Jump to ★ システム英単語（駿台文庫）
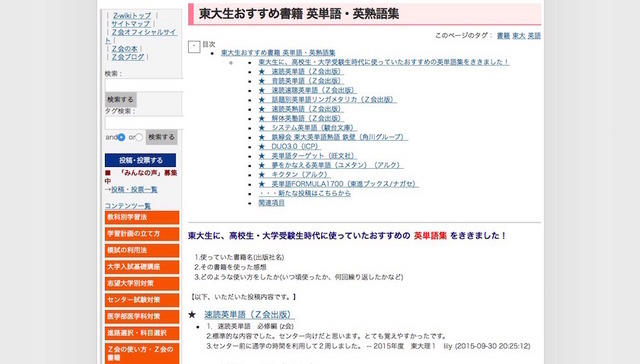 307,128
